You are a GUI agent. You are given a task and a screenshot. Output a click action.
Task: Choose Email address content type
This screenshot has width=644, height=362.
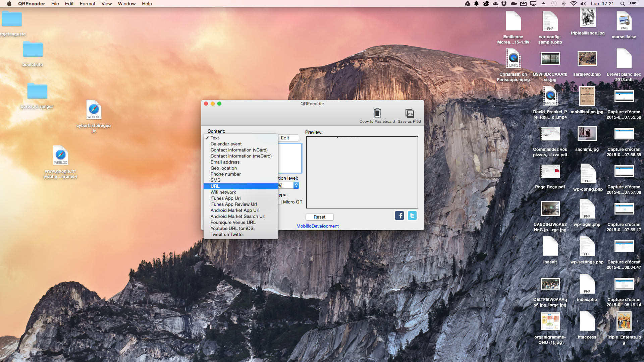click(x=241, y=162)
